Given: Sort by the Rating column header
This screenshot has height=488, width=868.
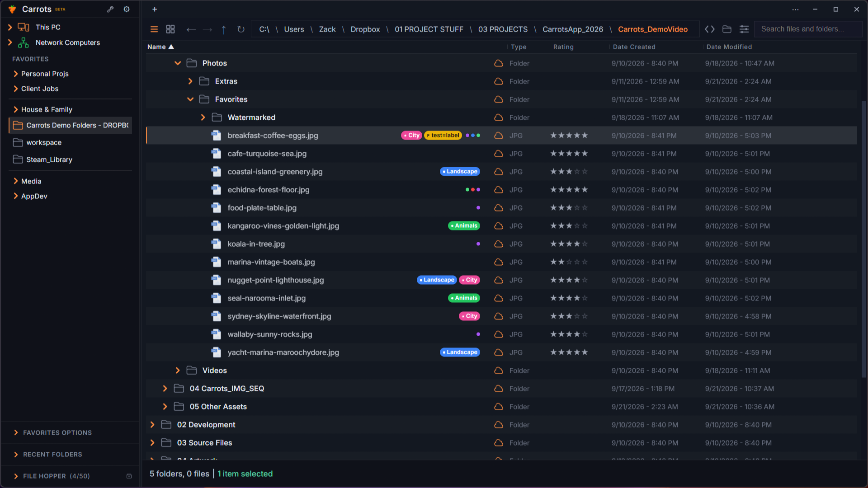Looking at the screenshot, I should coord(563,47).
